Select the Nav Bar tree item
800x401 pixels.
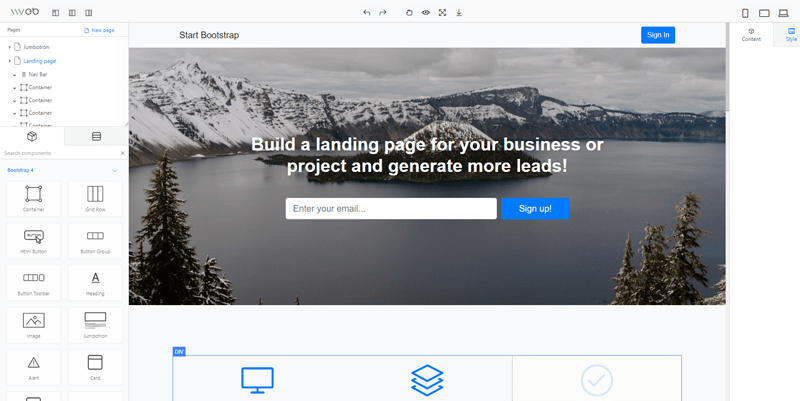(x=38, y=74)
